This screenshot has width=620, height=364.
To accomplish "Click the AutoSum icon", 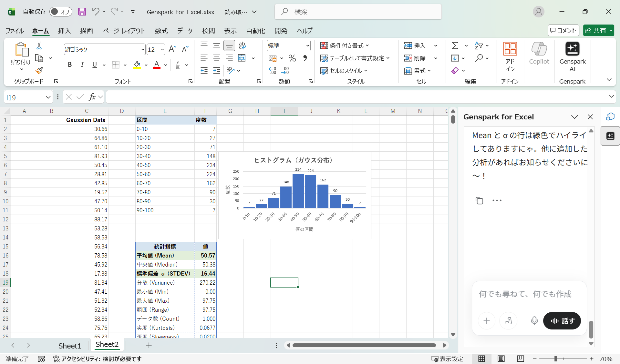I will (455, 45).
